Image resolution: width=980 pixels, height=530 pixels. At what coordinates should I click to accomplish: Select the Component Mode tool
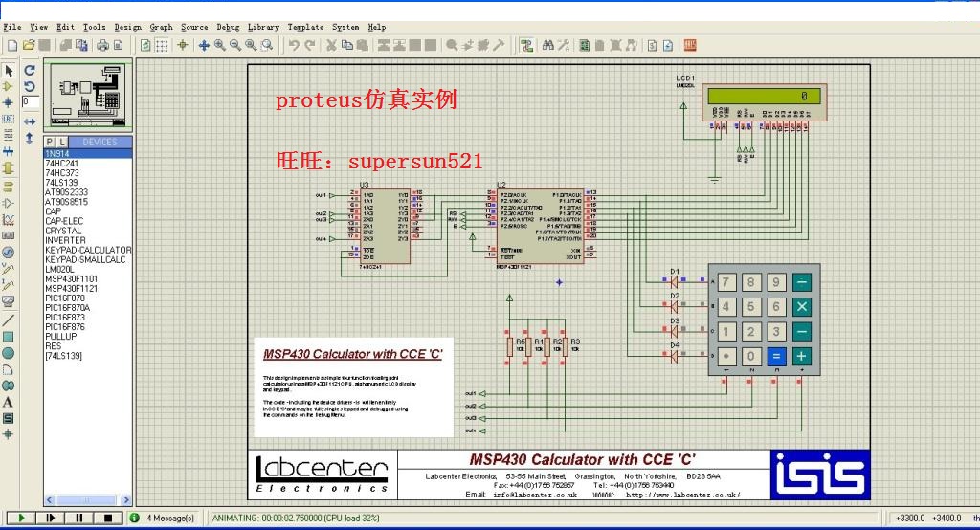click(x=8, y=86)
